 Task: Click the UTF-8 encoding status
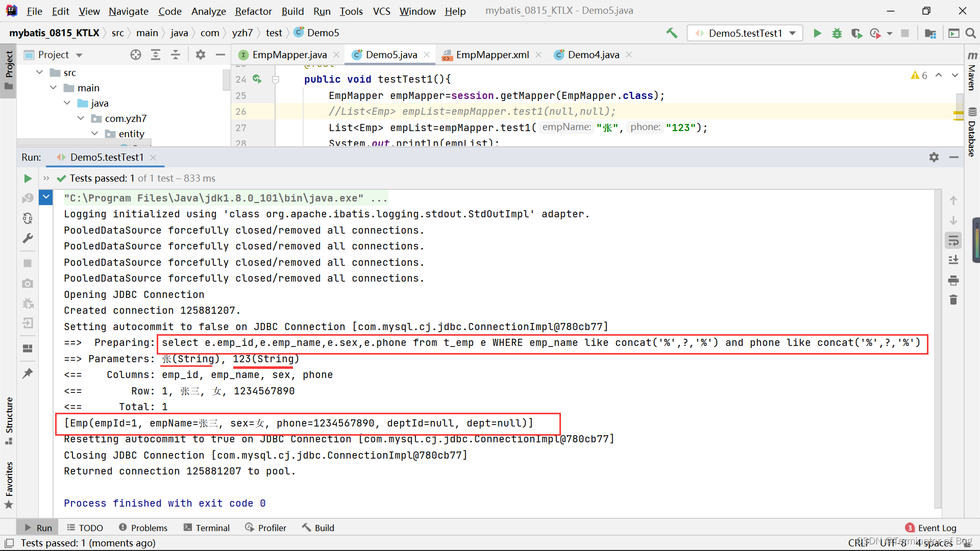coord(893,543)
